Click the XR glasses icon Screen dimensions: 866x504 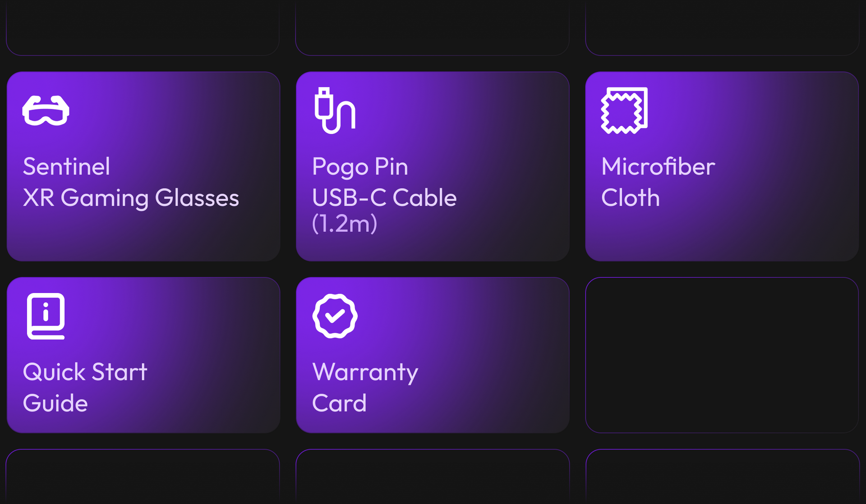[x=46, y=110]
